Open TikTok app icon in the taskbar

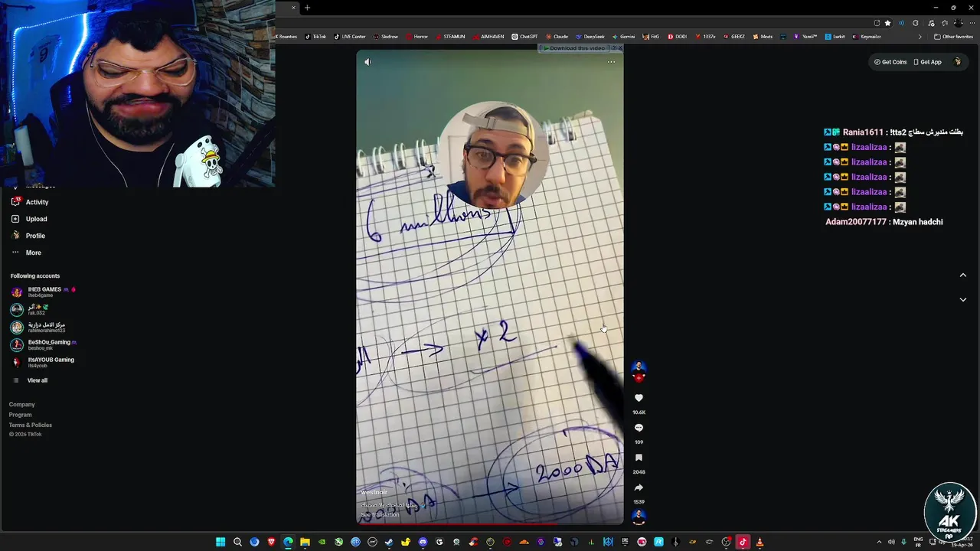pos(743,542)
